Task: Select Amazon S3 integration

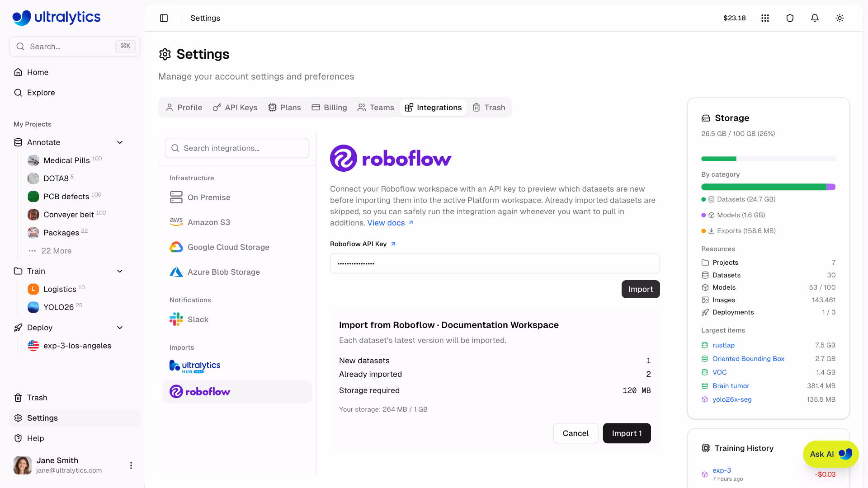Action: coord(237,222)
